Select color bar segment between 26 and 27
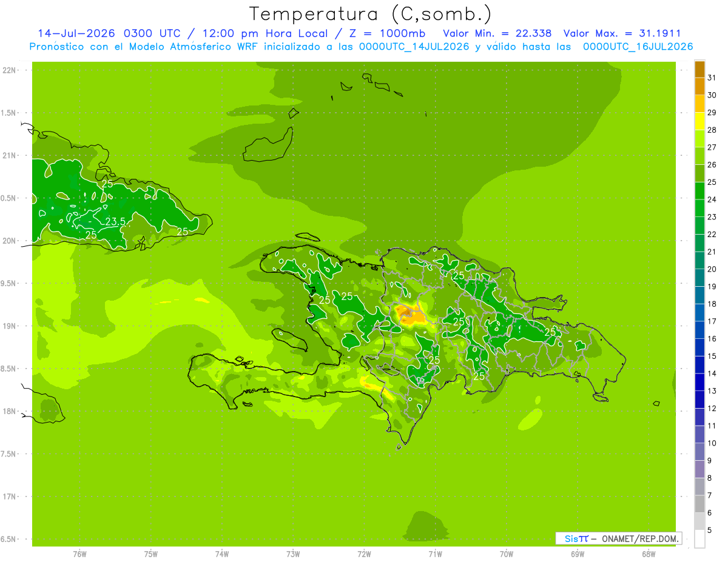The width and height of the screenshot is (728, 562). 699,156
